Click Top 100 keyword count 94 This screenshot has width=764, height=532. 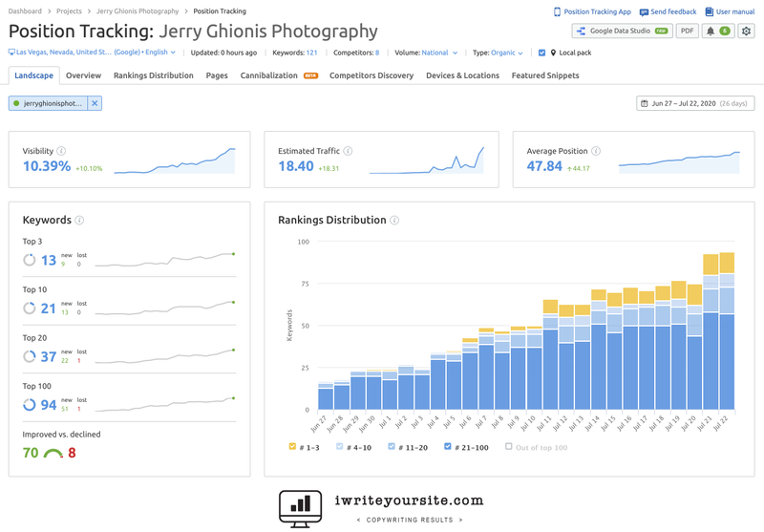coord(49,405)
